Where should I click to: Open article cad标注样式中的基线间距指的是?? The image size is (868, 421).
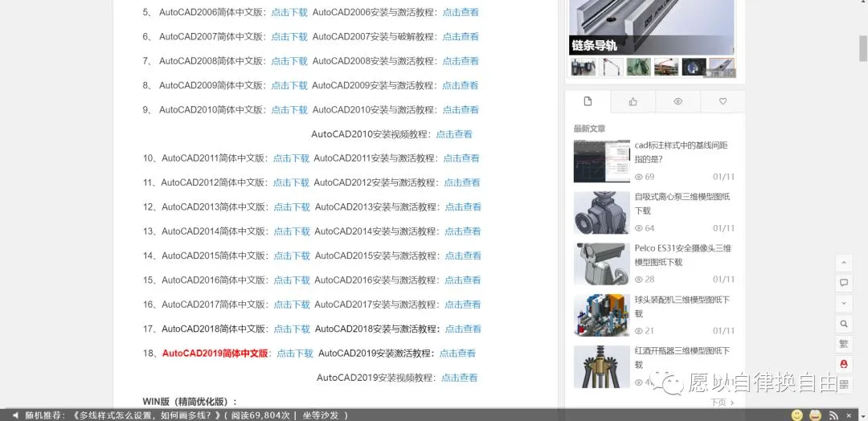tap(682, 152)
